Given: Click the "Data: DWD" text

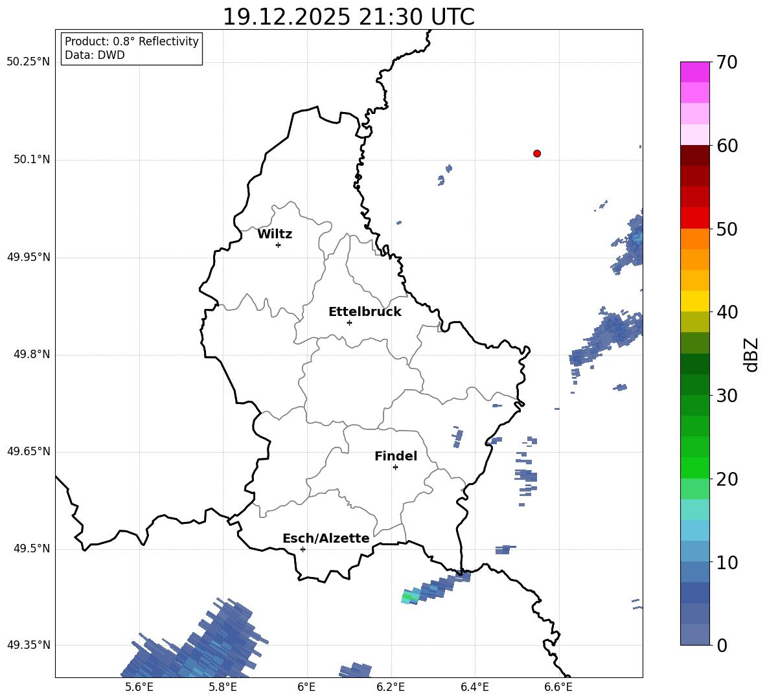Looking at the screenshot, I should (95, 55).
